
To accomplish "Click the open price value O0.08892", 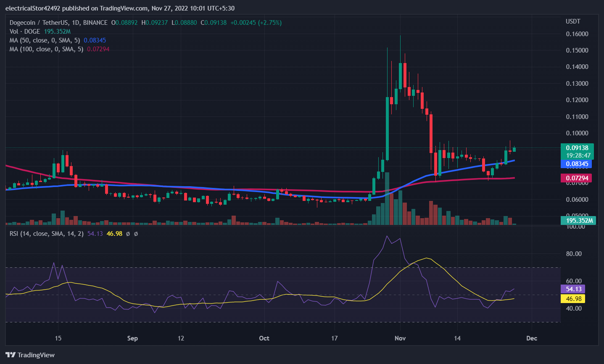I will pyautogui.click(x=124, y=23).
